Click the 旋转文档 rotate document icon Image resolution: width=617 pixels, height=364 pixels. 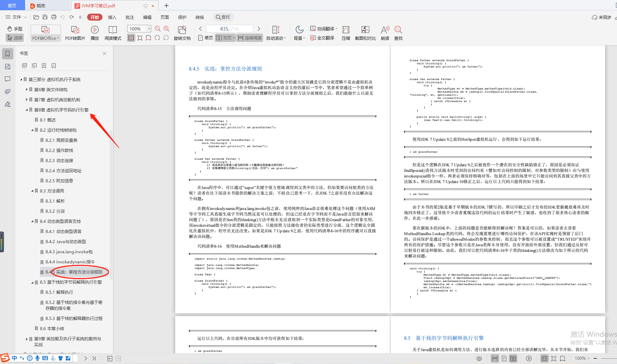coord(182,33)
